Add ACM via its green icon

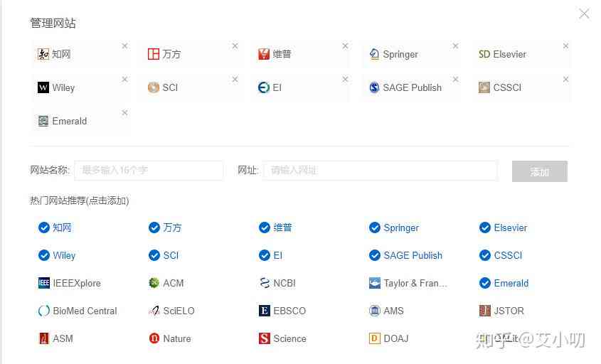coord(154,283)
